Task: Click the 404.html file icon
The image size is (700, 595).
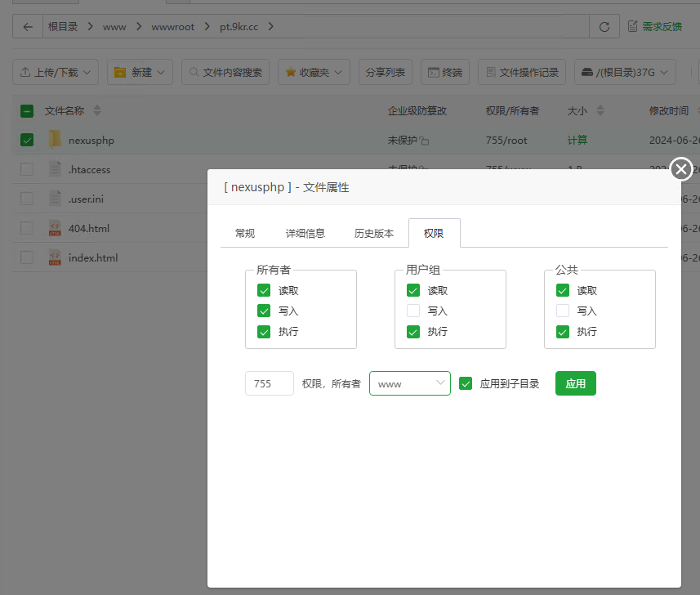Action: (55, 228)
